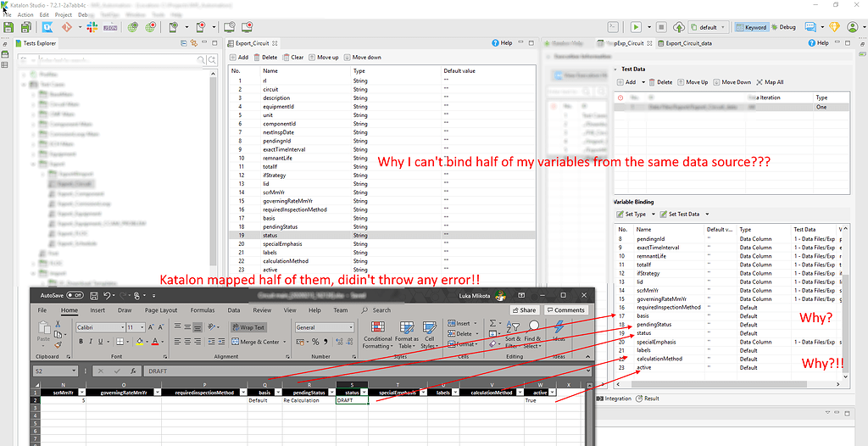Click the chat feedback icon
Viewport: 868px width, 446px height.
coord(810,26)
